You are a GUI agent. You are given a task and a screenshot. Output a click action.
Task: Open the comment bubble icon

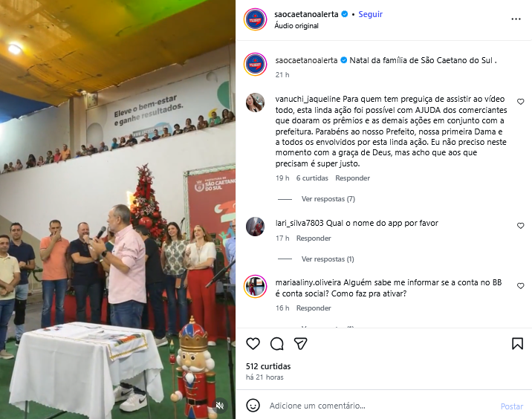[x=277, y=344]
